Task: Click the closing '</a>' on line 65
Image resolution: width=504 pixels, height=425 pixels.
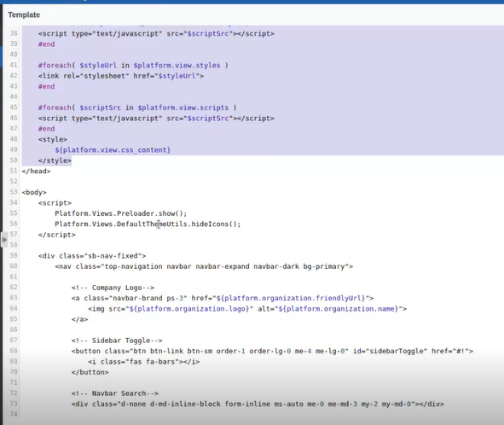Action: click(79, 319)
